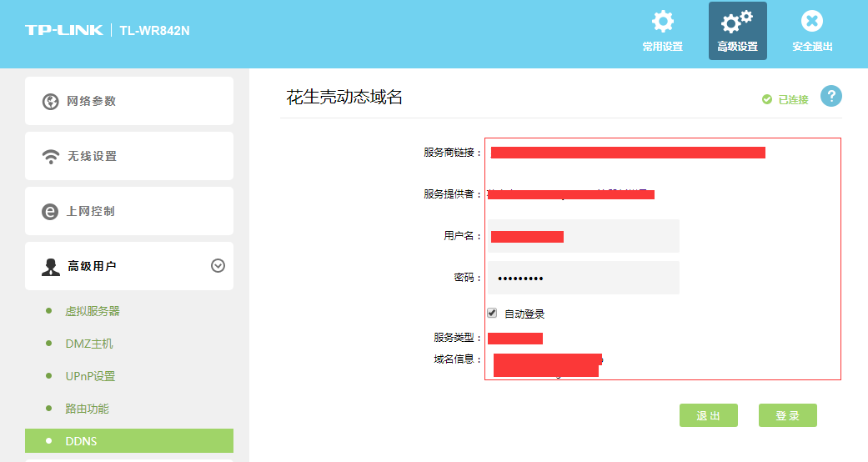Click 安全退出 logout icon

(811, 22)
